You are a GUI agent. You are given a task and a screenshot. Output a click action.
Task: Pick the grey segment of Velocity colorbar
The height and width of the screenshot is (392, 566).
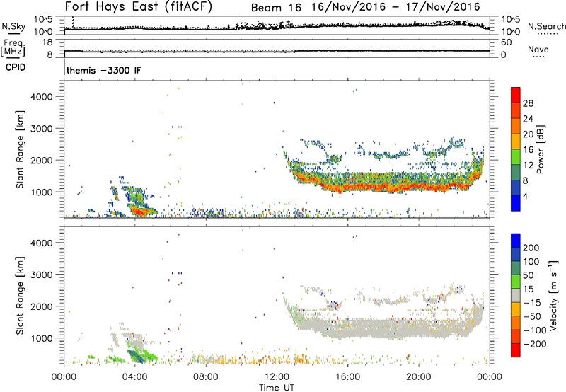(x=516, y=295)
